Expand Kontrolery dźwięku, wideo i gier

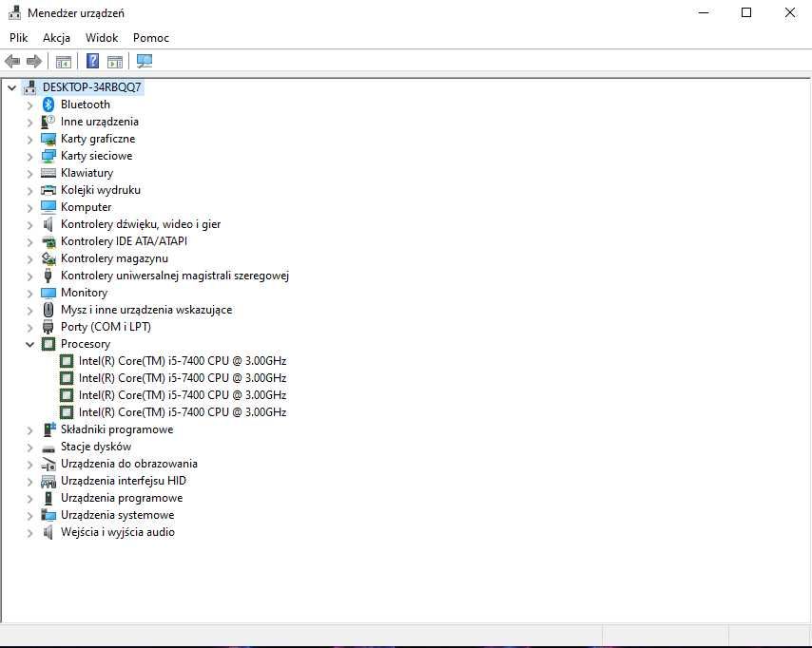[30, 224]
